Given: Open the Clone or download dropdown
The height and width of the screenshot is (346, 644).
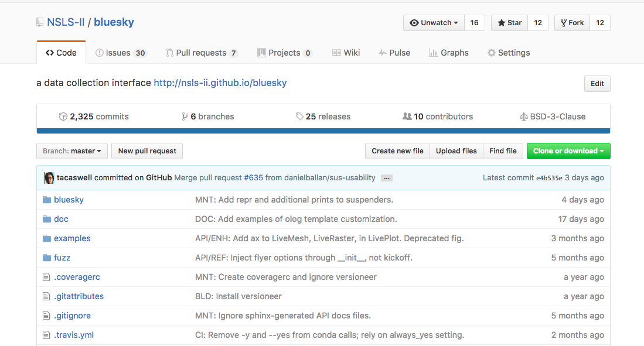Looking at the screenshot, I should coord(568,151).
